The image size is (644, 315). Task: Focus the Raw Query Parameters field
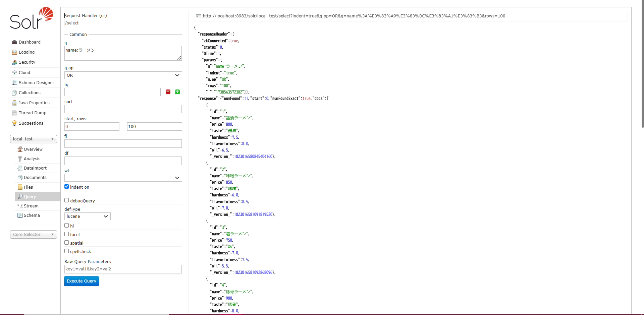coord(123,269)
